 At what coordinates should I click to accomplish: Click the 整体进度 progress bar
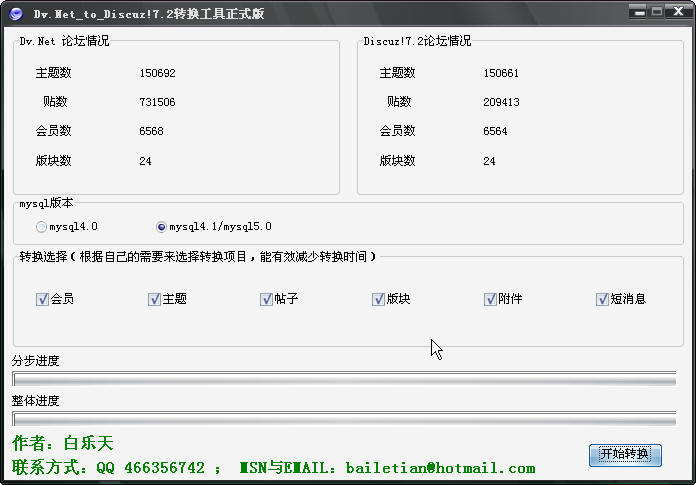point(344,419)
